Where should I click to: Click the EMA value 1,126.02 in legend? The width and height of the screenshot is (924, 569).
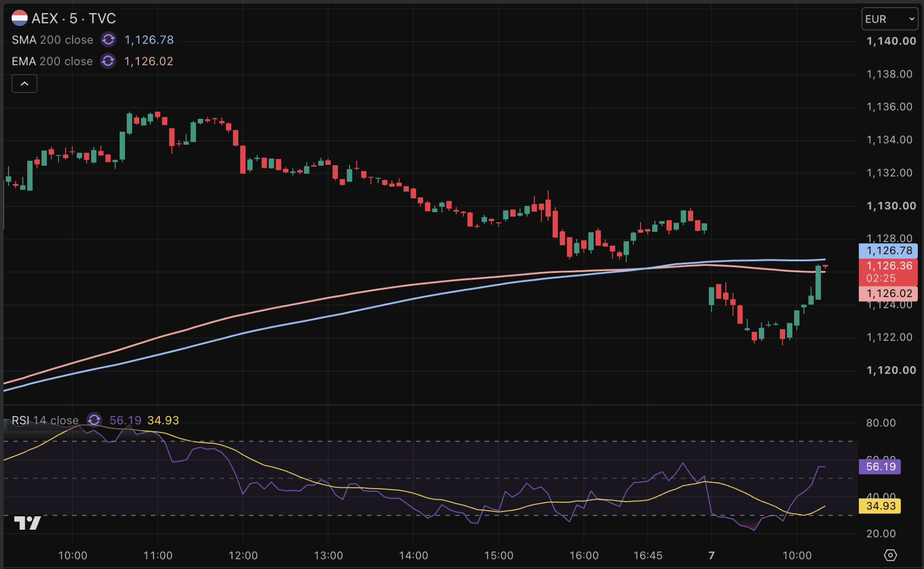(148, 61)
